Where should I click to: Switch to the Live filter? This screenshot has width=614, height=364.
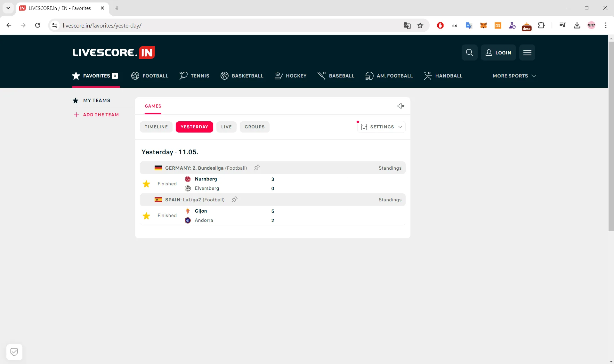click(x=226, y=127)
